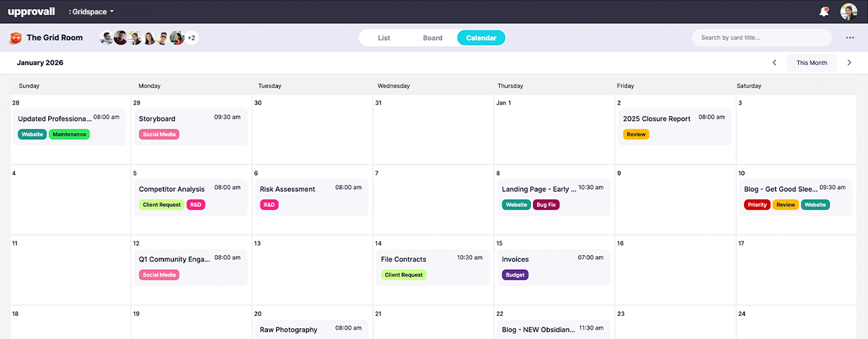Click the Social Media tag on Q1 Community card
868x339 pixels.
pos(159,275)
